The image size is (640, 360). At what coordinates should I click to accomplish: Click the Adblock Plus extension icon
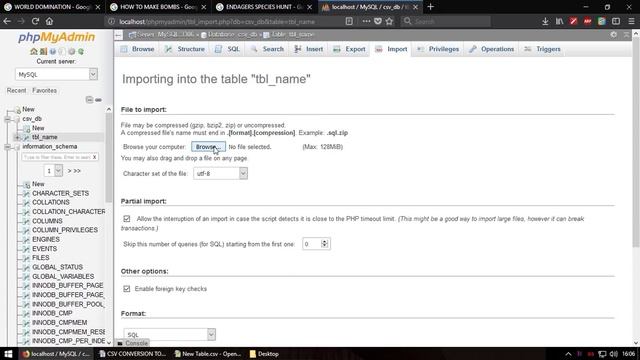pos(587,21)
